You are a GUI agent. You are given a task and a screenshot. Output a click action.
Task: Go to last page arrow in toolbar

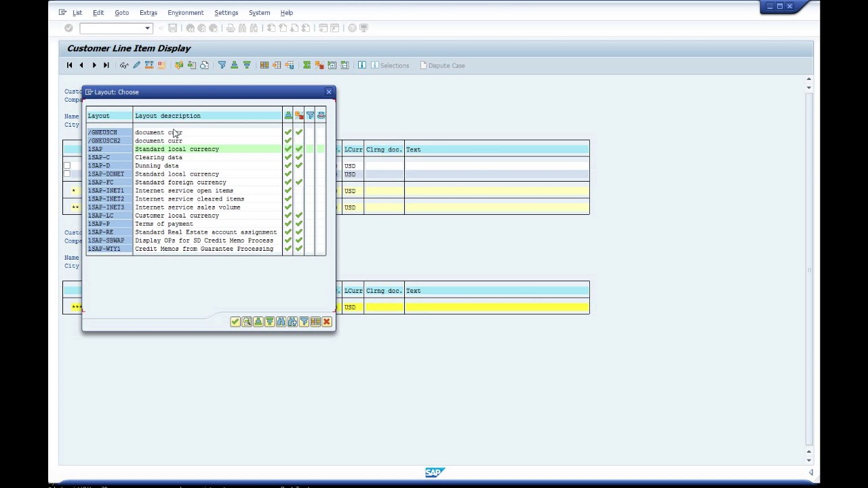[x=106, y=65]
